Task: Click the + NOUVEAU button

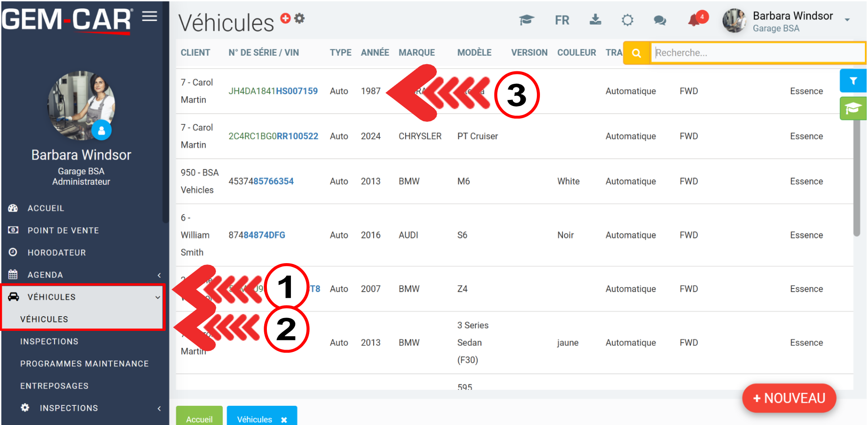Action: [x=789, y=398]
